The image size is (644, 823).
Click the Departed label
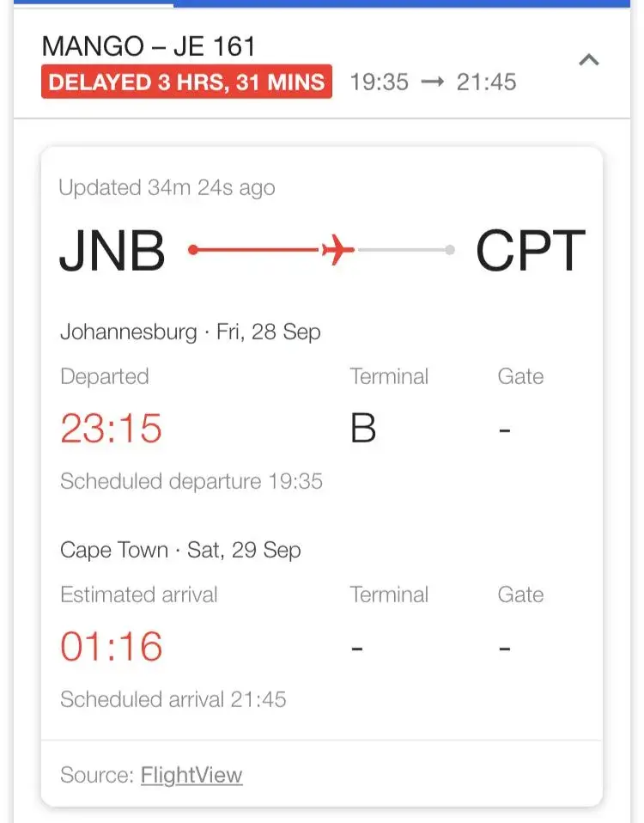tap(104, 376)
